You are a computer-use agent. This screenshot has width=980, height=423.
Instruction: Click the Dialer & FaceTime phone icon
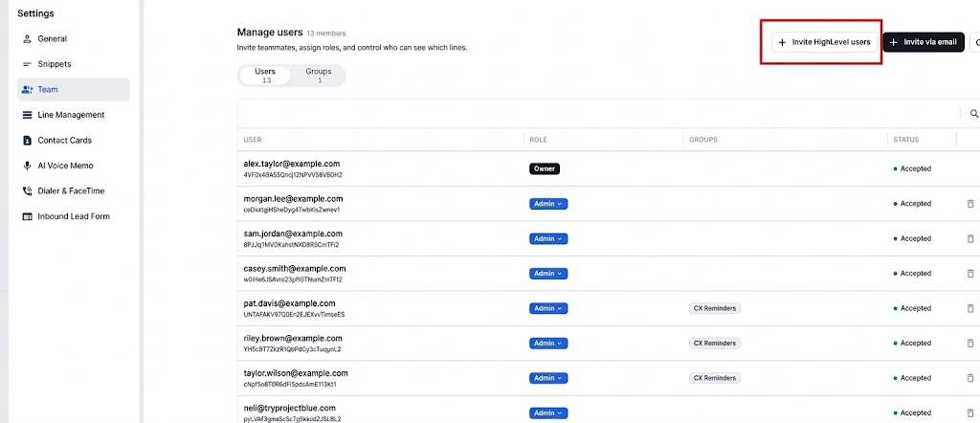(27, 191)
